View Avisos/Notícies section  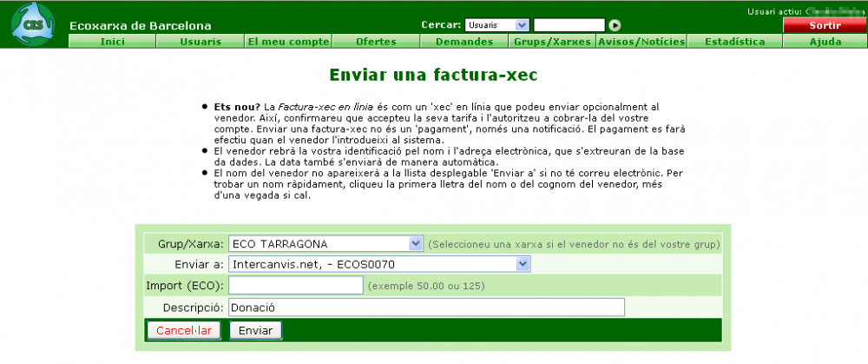click(x=641, y=42)
